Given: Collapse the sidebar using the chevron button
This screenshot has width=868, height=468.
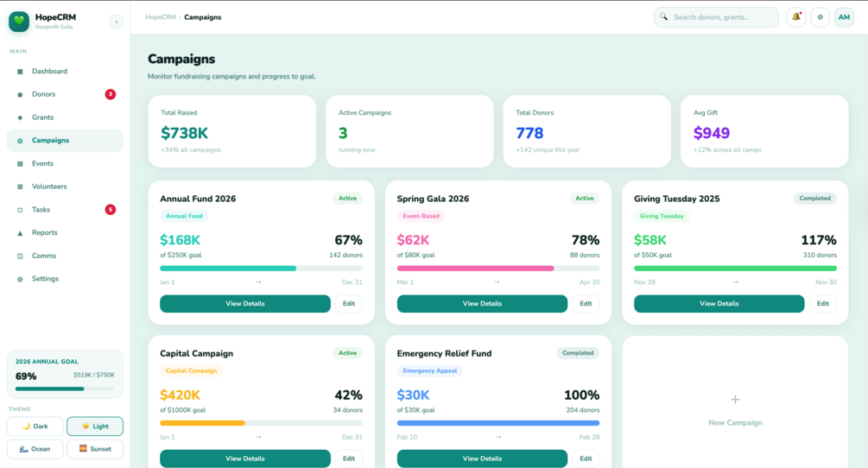Looking at the screenshot, I should click(117, 22).
